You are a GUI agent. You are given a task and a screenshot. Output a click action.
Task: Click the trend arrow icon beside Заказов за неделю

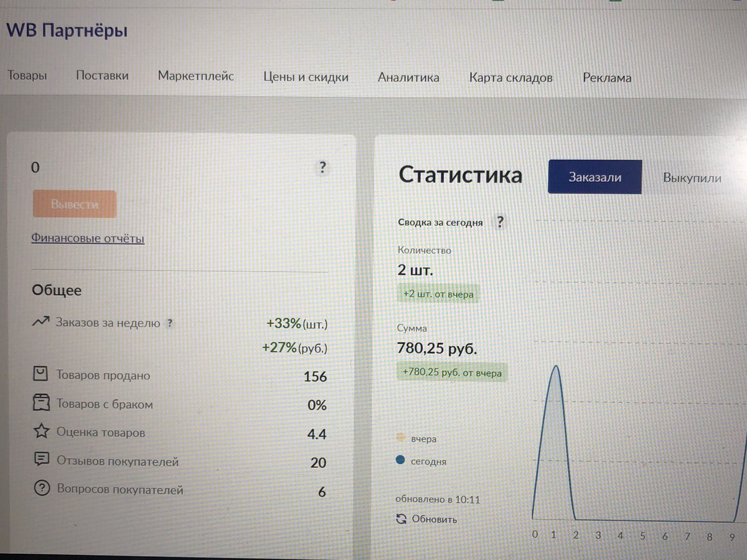coord(40,322)
